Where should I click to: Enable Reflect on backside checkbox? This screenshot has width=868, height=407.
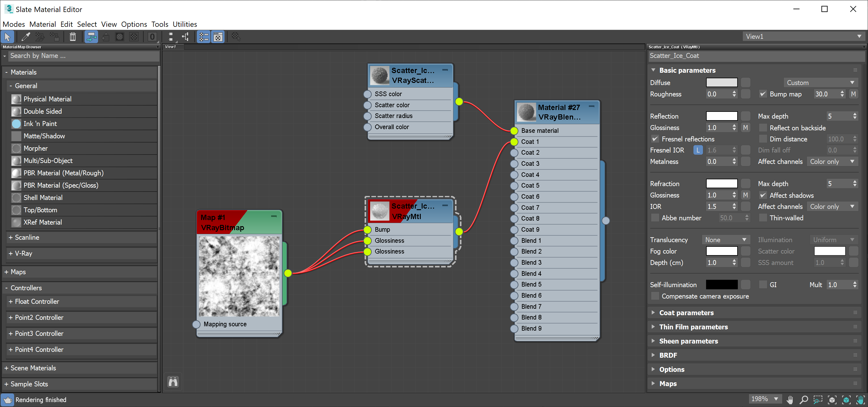(x=763, y=128)
